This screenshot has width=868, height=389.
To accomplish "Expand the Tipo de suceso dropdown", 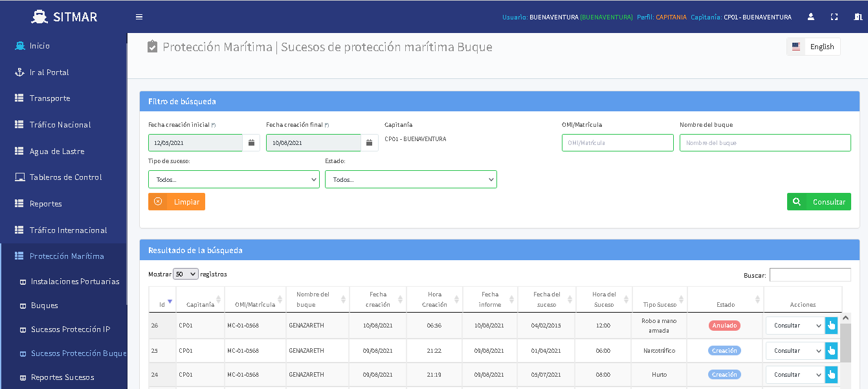I will click(234, 179).
